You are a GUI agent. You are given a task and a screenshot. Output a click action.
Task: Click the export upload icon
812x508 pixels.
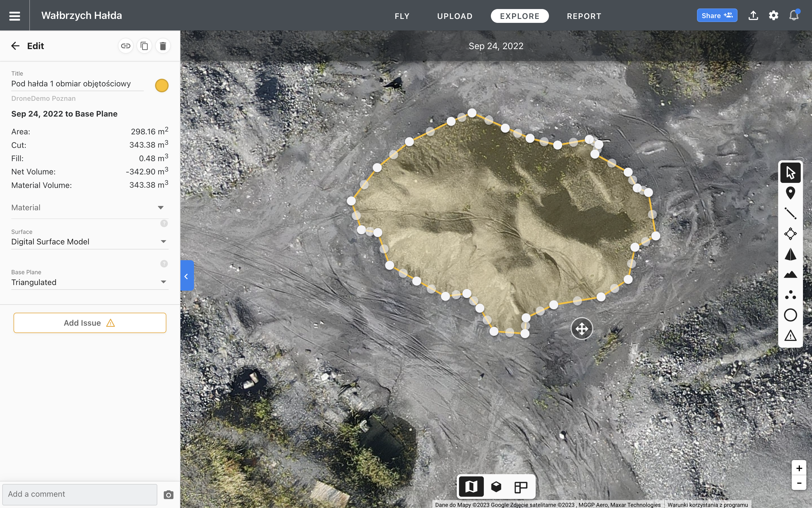click(753, 16)
